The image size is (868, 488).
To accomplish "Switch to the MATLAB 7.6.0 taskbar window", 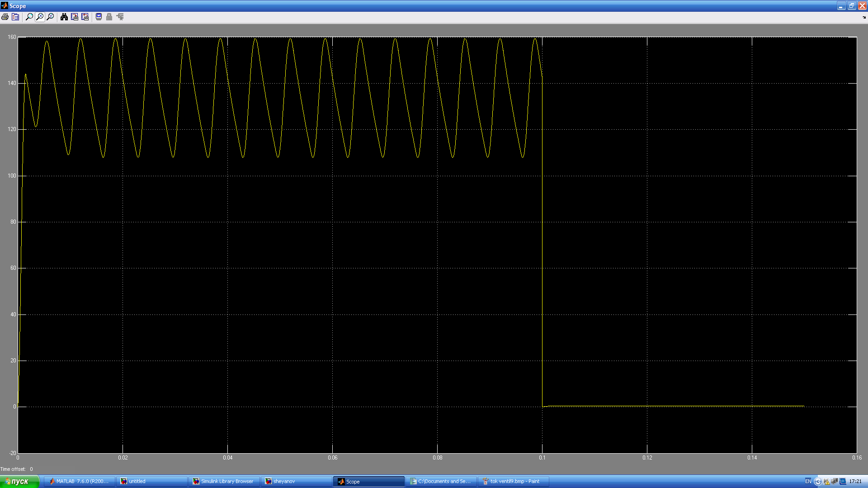I will click(x=79, y=482).
